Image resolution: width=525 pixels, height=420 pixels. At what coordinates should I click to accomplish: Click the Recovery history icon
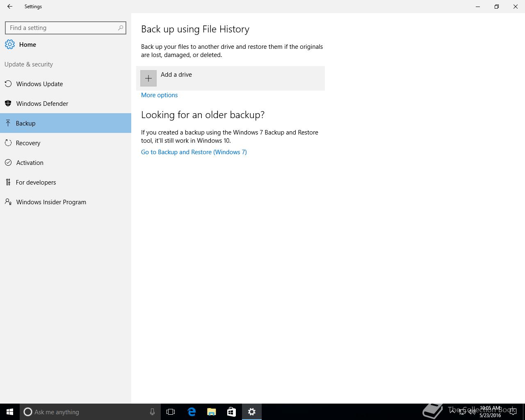8,143
